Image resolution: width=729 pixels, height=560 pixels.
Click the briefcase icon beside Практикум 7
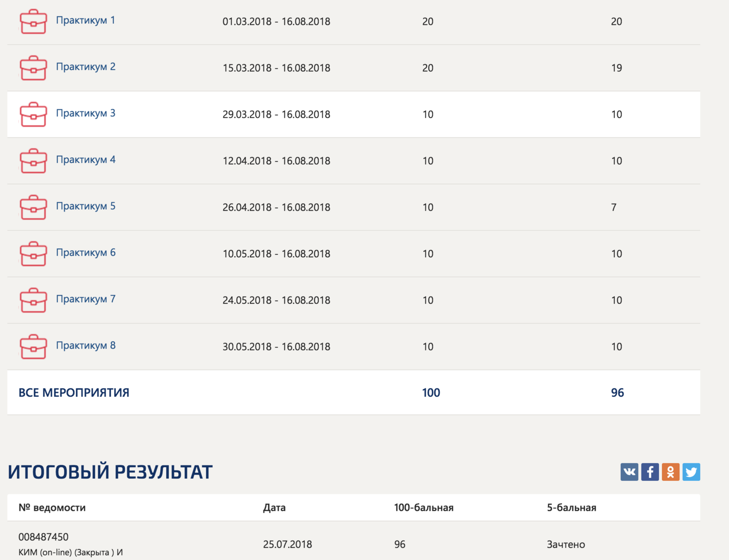[33, 300]
